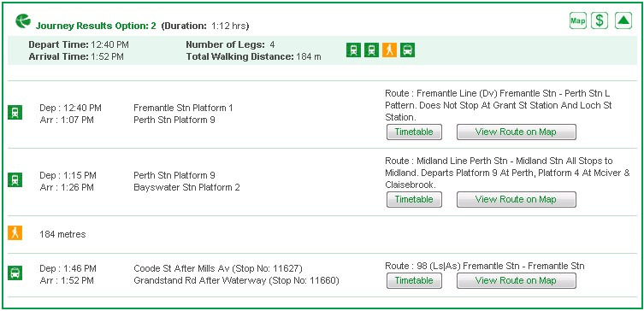Show fare info via dollar icon
The height and width of the screenshot is (311, 644).
600,21
